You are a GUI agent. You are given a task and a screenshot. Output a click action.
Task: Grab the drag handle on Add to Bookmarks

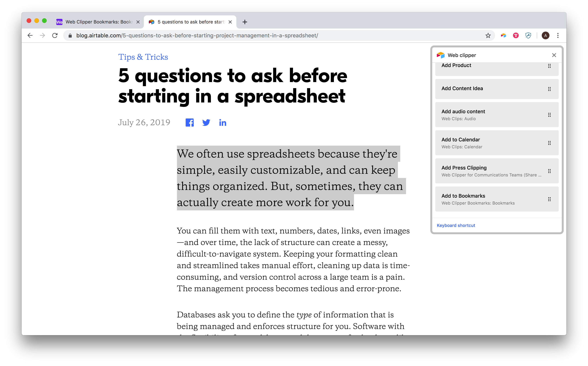[x=549, y=199]
